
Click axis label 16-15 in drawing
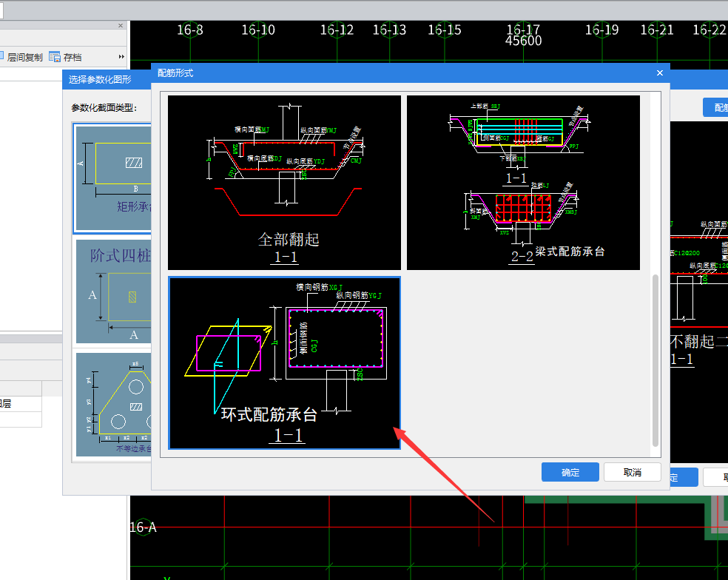(445, 30)
